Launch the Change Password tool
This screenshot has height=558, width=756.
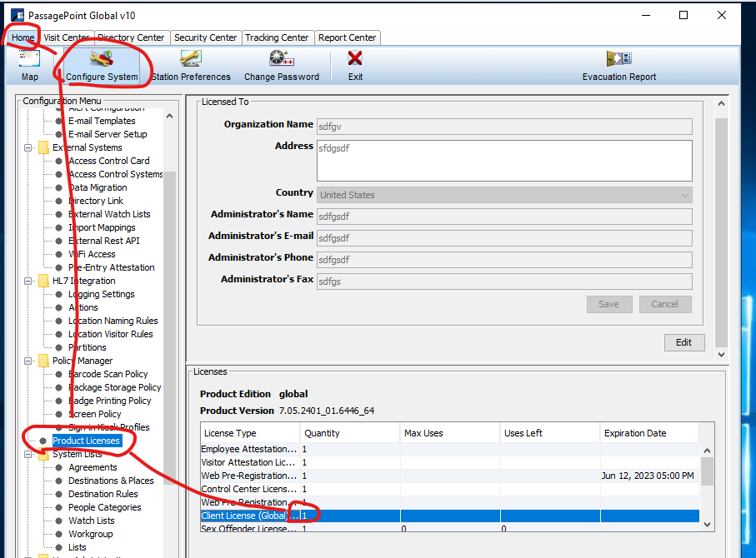coord(282,66)
